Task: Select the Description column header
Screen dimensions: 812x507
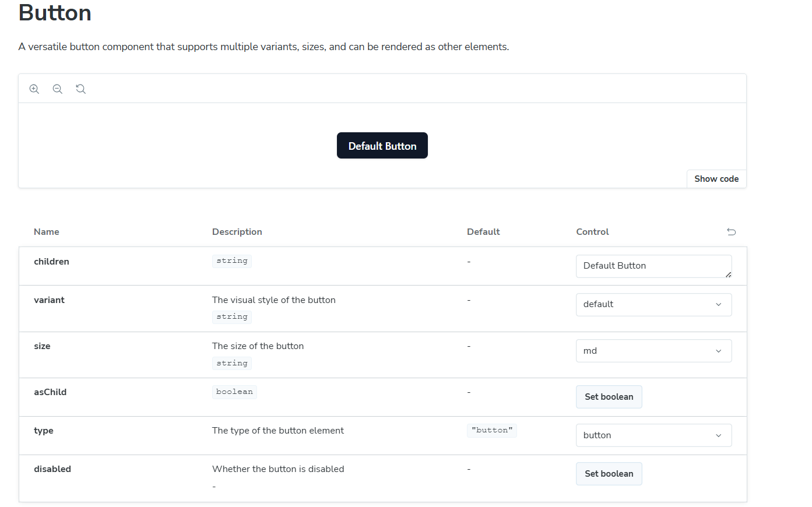Action: [237, 232]
